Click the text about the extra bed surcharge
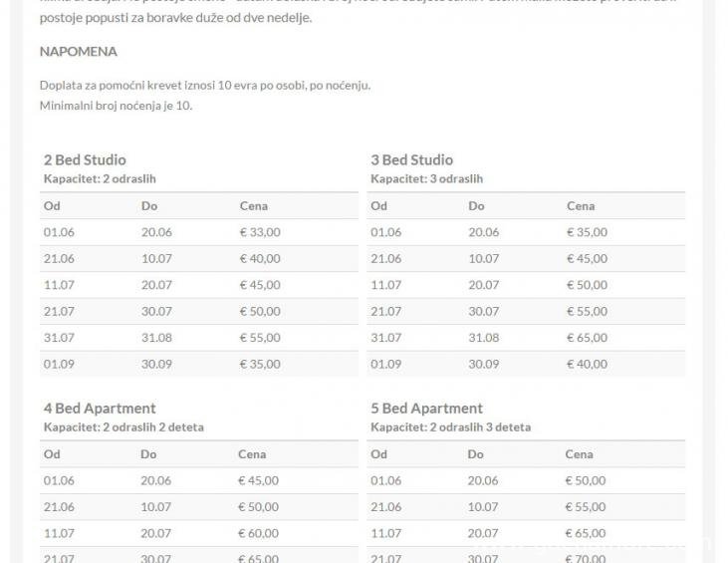The image size is (728, 563). pos(204,85)
